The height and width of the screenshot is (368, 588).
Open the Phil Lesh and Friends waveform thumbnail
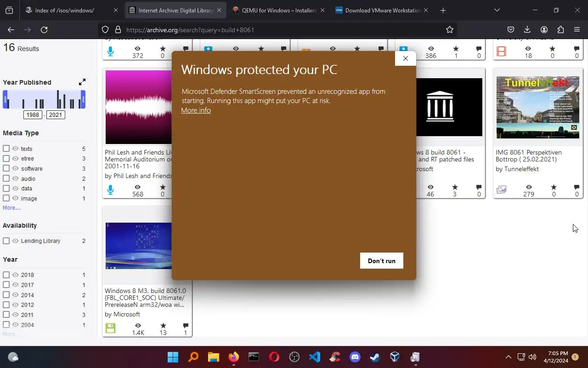click(139, 107)
